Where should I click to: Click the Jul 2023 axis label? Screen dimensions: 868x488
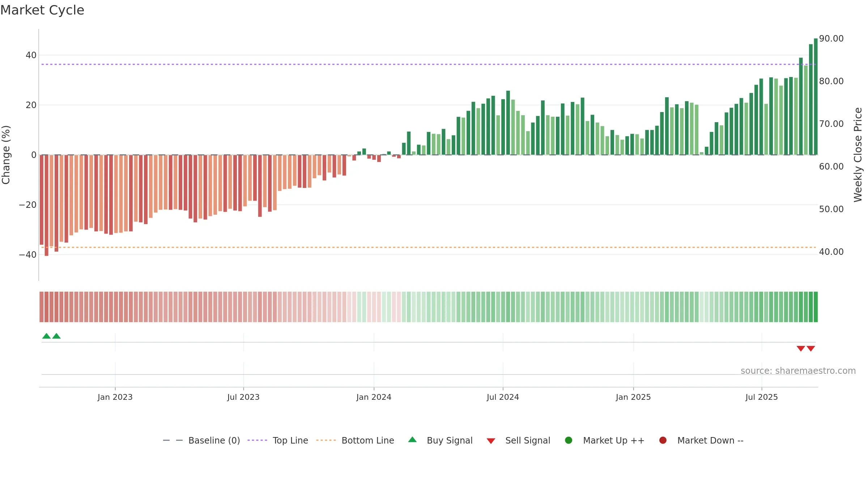point(243,397)
